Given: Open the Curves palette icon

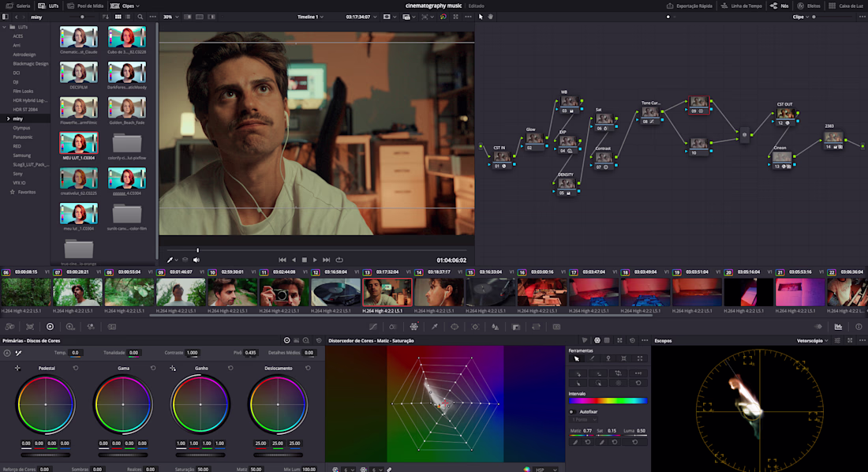Looking at the screenshot, I should coord(373,327).
